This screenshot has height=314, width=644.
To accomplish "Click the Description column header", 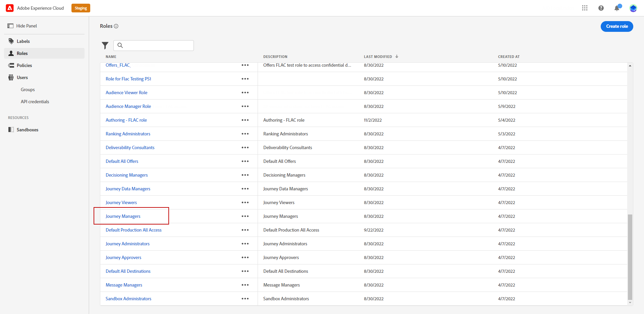I will click(x=275, y=57).
